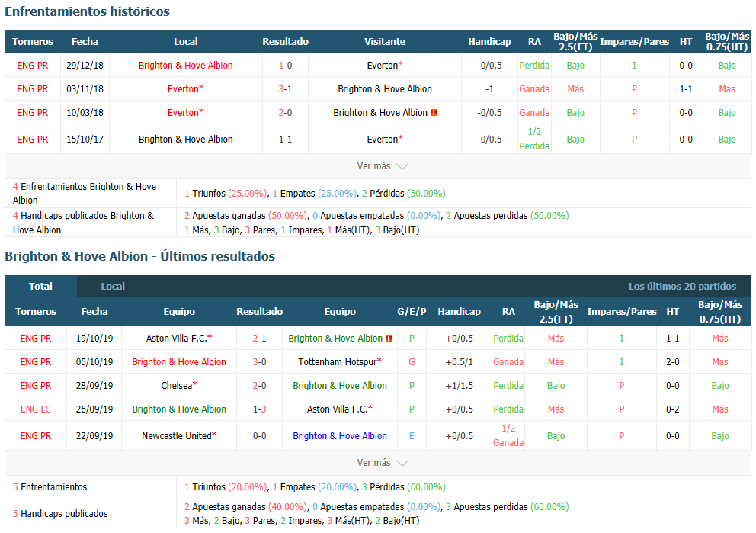Click the 'G/E/P' column header
The width and height of the screenshot is (756, 533).
(412, 312)
